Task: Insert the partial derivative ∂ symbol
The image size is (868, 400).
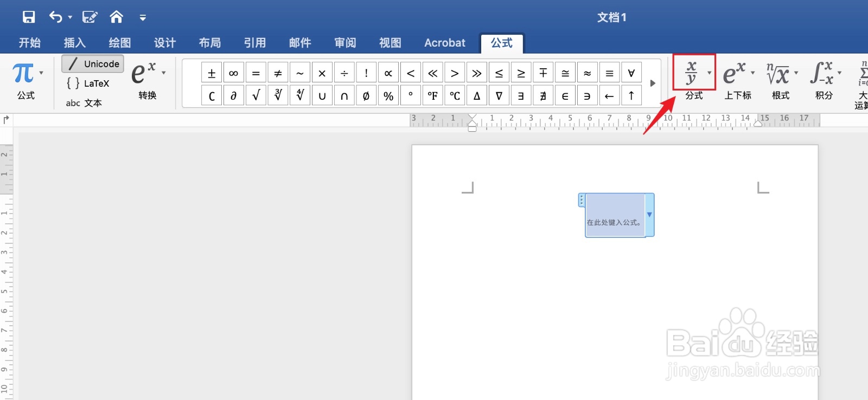Action: 234,95
